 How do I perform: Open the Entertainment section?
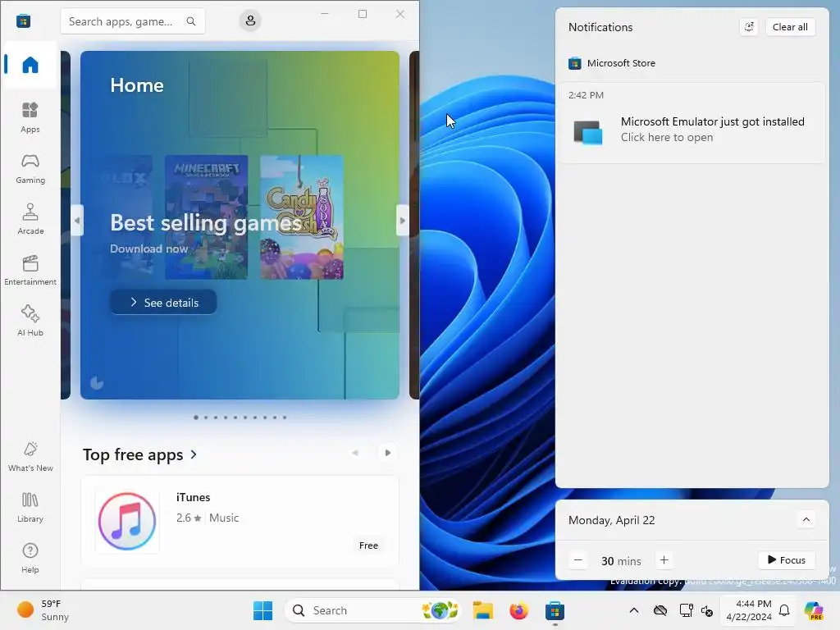click(x=30, y=271)
